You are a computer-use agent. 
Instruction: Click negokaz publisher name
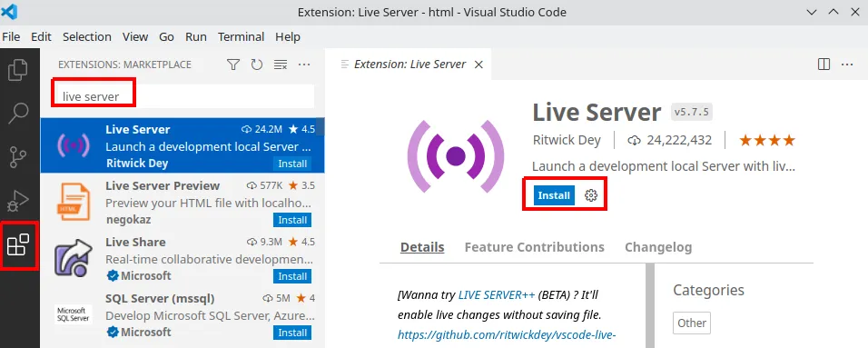[x=128, y=220]
